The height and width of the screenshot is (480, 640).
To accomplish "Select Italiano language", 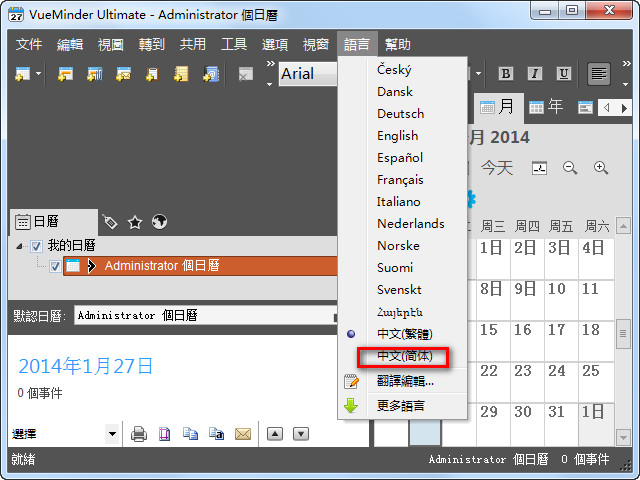I will [x=398, y=202].
